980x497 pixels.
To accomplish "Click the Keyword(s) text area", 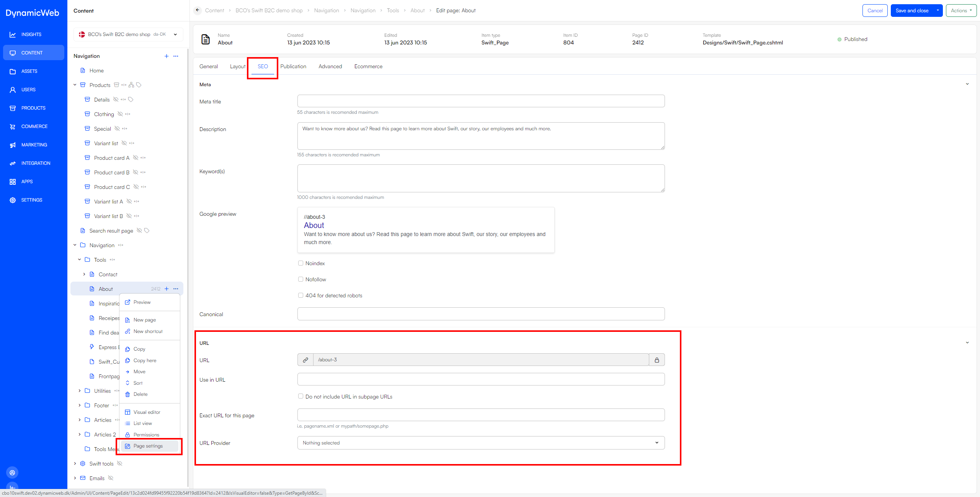I will 481,179.
